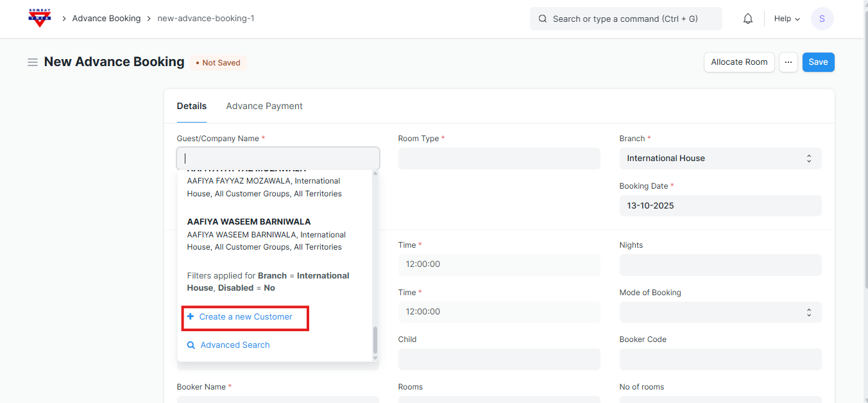Open the Branch dropdown

point(720,159)
